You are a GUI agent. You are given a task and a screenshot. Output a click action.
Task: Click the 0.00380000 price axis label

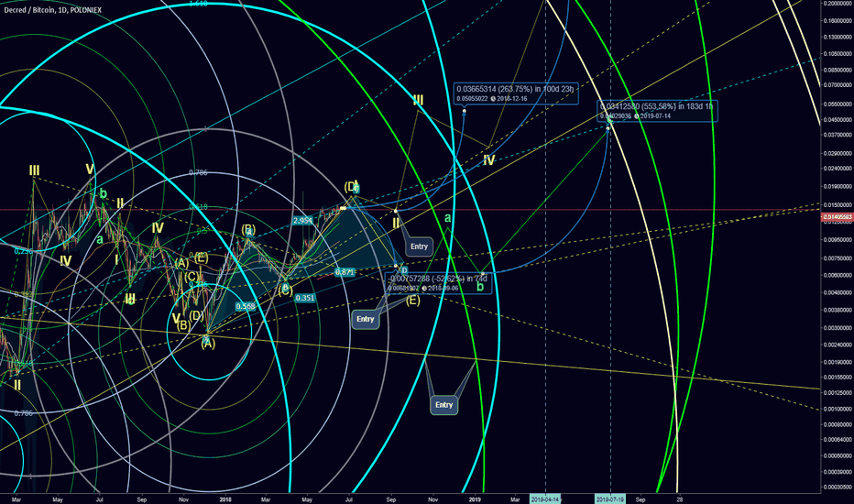[x=838, y=310]
